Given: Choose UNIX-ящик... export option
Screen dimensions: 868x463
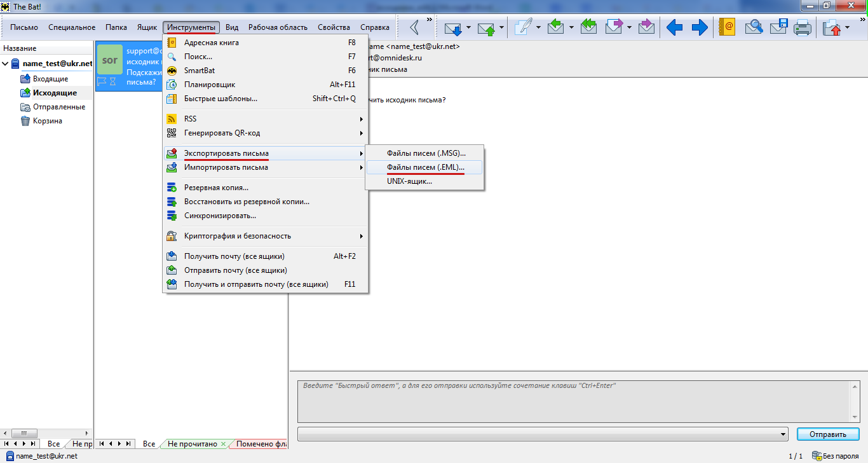Looking at the screenshot, I should point(424,181).
